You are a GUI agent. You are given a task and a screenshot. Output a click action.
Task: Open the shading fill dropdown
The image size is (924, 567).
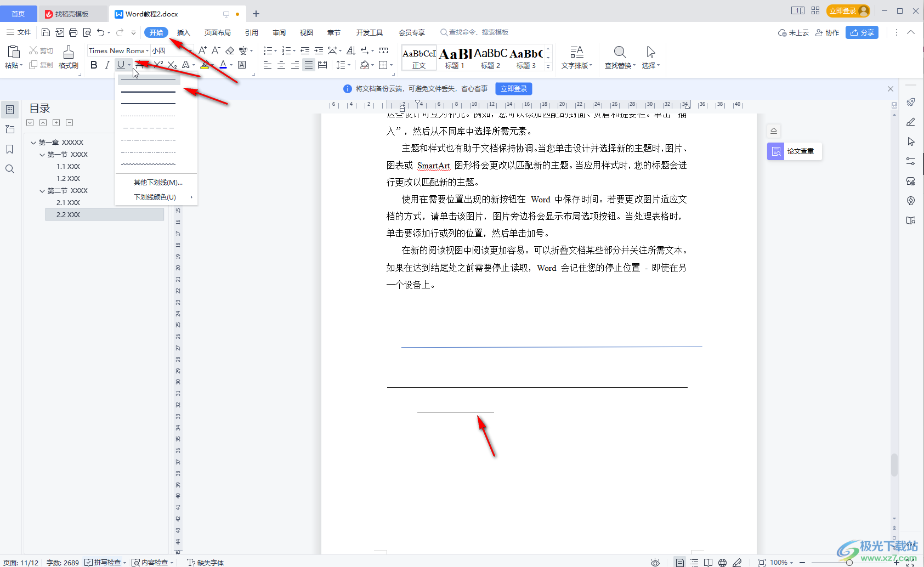click(372, 65)
